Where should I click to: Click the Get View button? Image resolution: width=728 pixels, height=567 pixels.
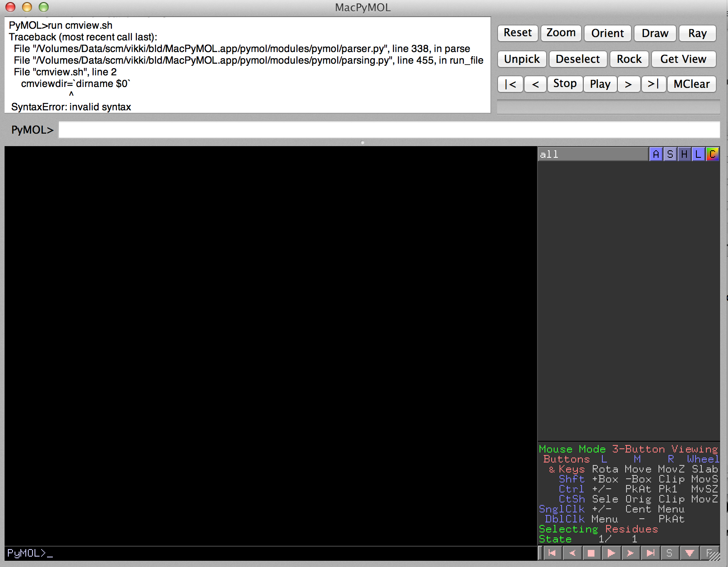pyautogui.click(x=683, y=59)
